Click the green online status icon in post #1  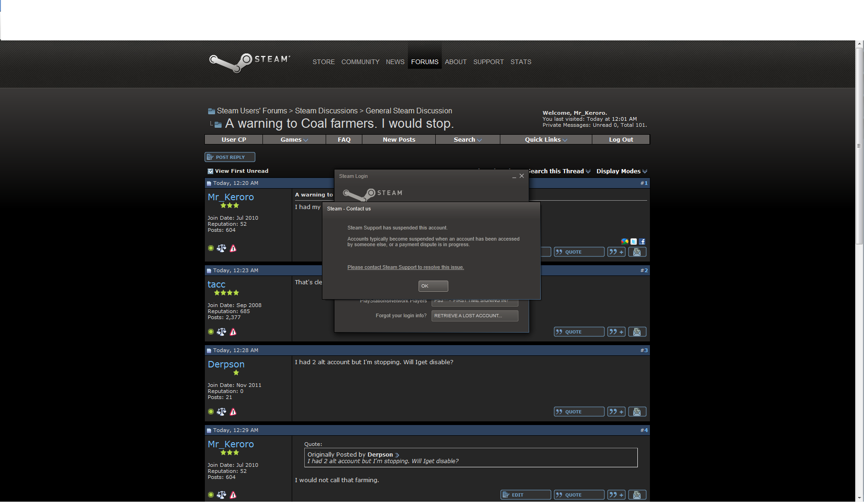pos(211,249)
